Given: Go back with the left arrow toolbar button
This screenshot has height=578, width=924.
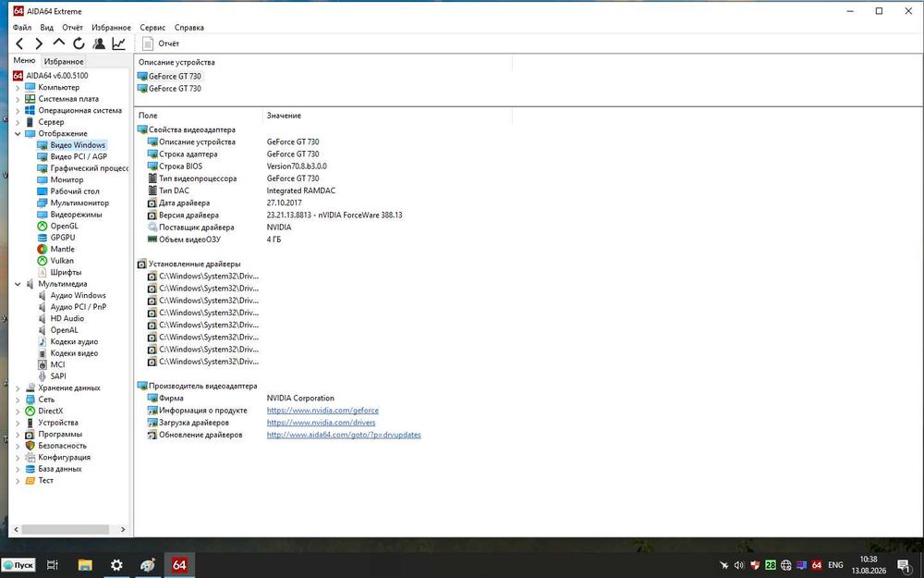Looking at the screenshot, I should click(20, 43).
